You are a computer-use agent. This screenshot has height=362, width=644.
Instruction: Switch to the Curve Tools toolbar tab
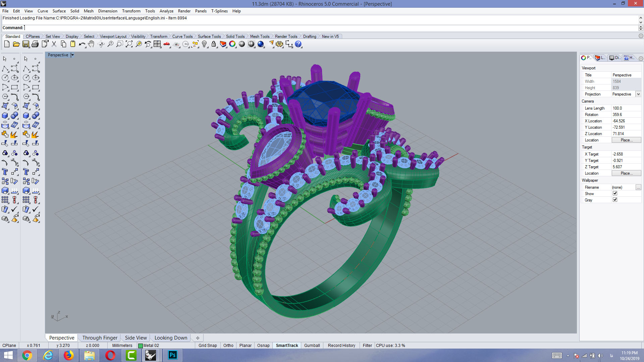(x=182, y=37)
